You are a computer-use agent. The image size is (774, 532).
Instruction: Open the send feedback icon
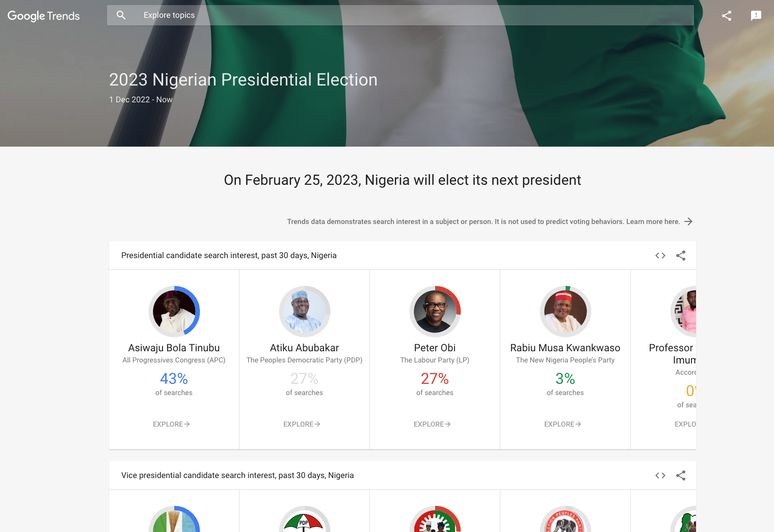click(x=756, y=16)
